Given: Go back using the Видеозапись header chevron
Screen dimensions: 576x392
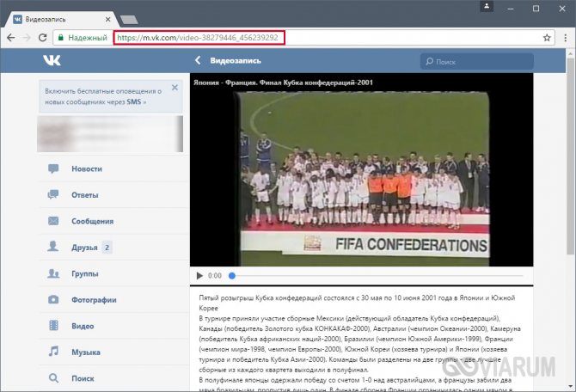Looking at the screenshot, I should click(198, 61).
